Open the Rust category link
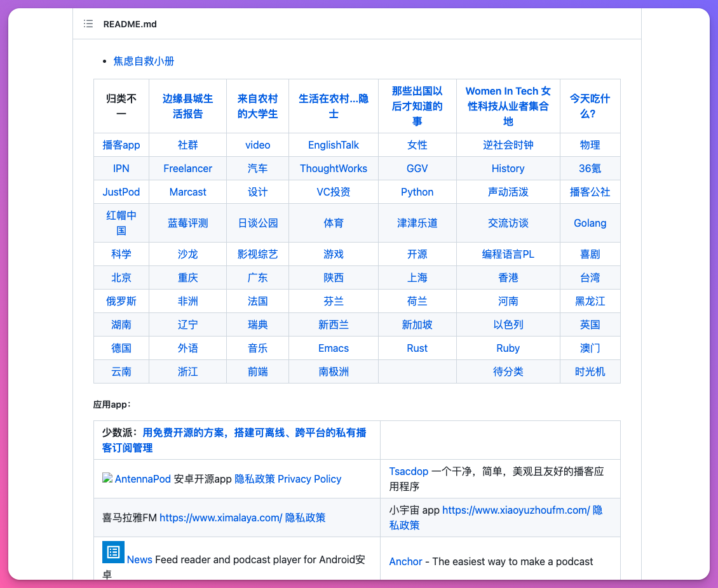The width and height of the screenshot is (718, 588). (417, 348)
